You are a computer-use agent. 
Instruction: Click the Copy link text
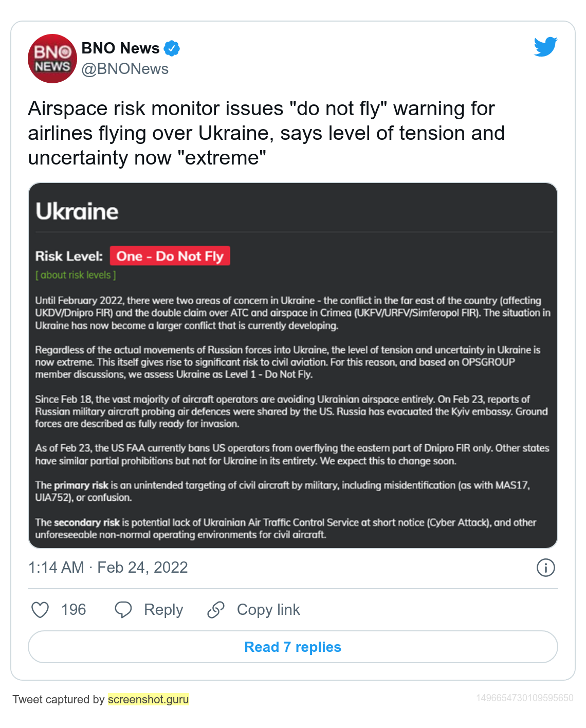268,610
